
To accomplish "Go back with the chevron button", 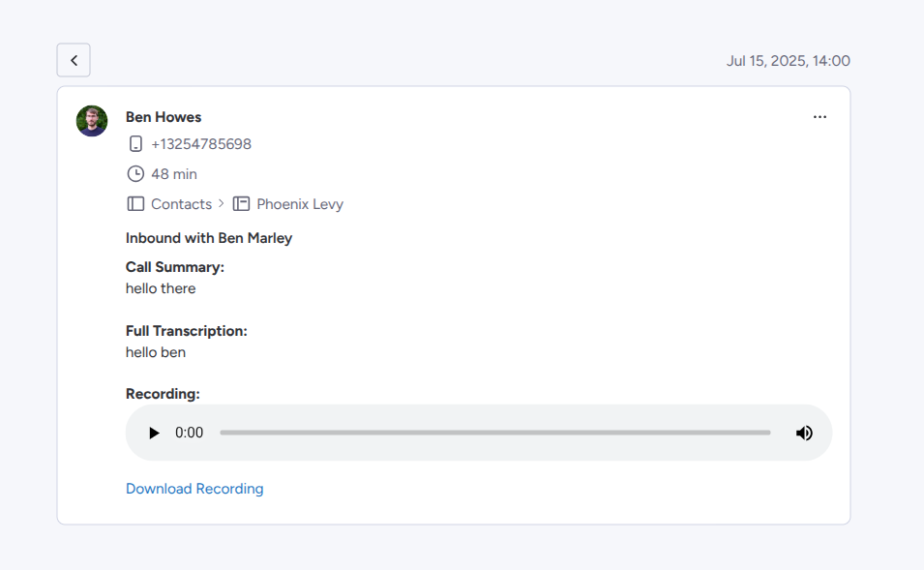I will pos(74,60).
